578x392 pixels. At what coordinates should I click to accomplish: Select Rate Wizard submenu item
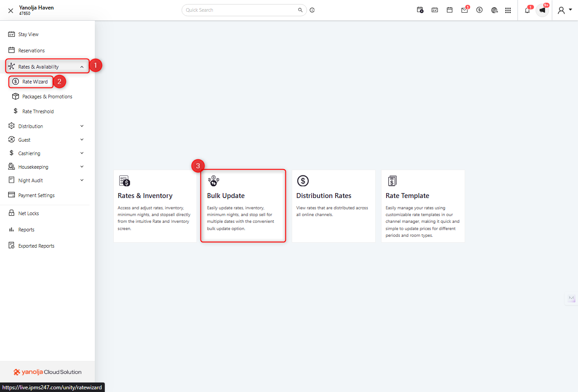click(35, 82)
